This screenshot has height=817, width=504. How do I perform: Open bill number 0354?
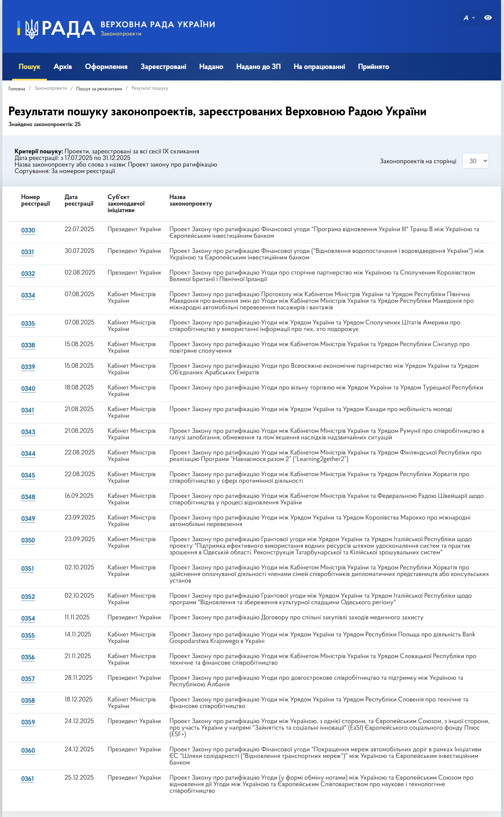pyautogui.click(x=28, y=619)
